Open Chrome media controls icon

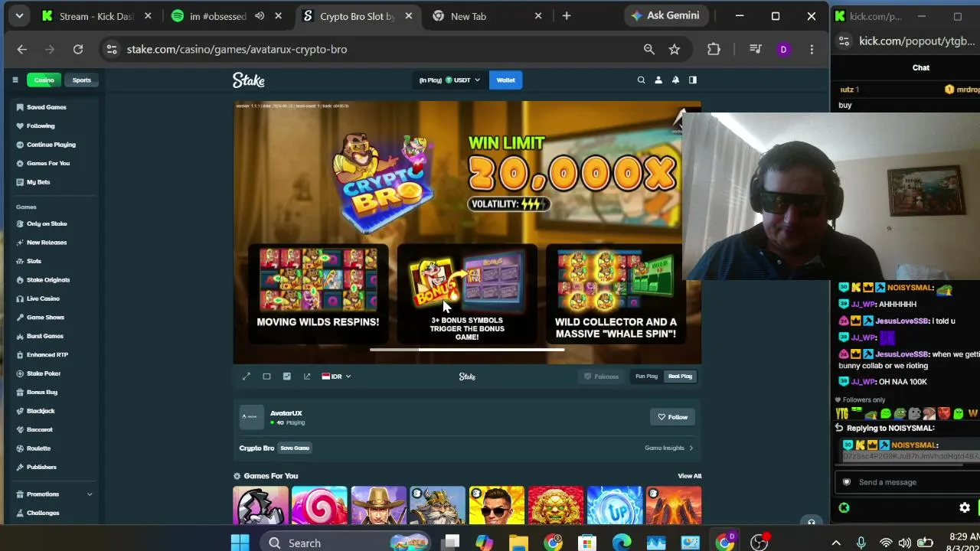click(x=756, y=49)
